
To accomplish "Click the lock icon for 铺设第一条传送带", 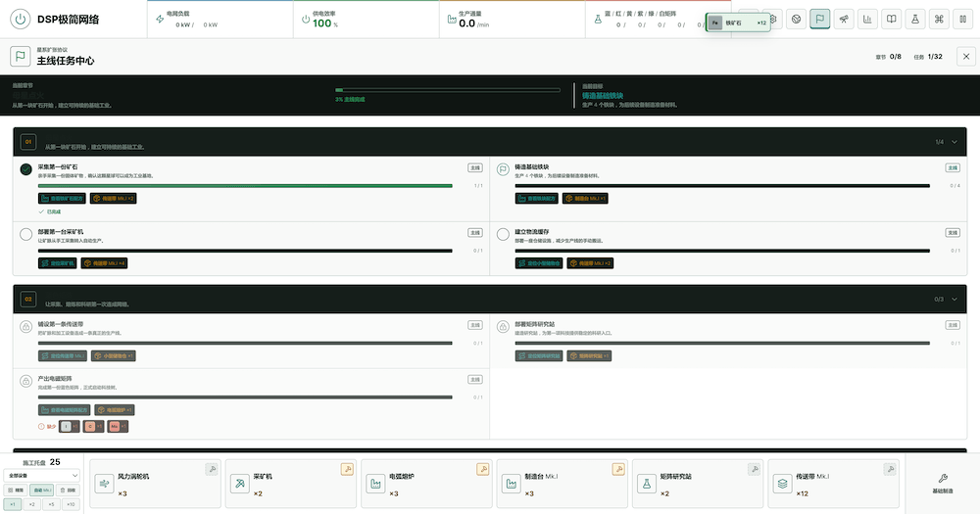I will tap(25, 327).
